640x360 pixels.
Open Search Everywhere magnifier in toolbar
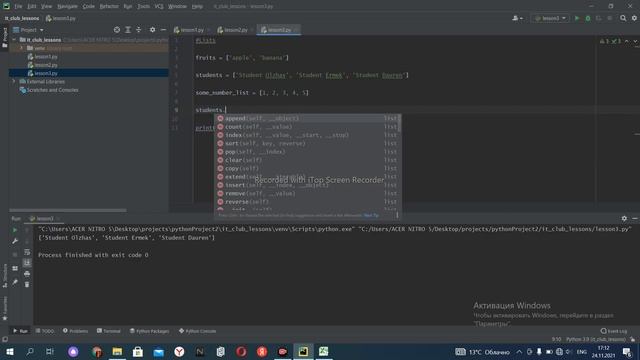[x=623, y=18]
